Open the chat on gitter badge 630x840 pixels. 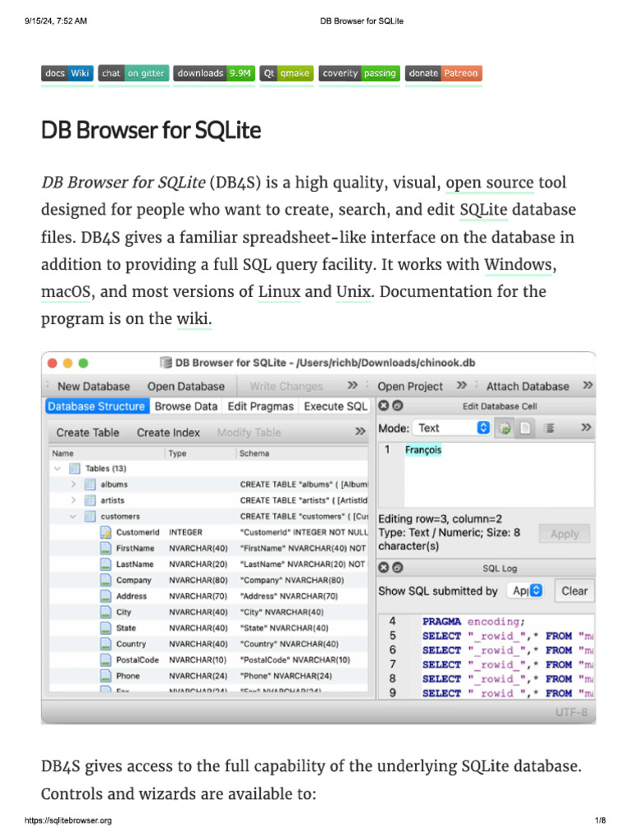click(x=134, y=73)
